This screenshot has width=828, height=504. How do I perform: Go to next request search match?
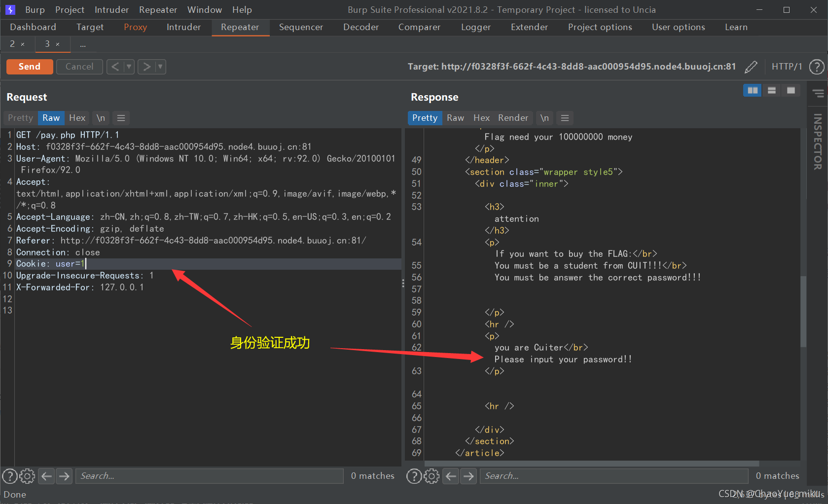pyautogui.click(x=64, y=476)
